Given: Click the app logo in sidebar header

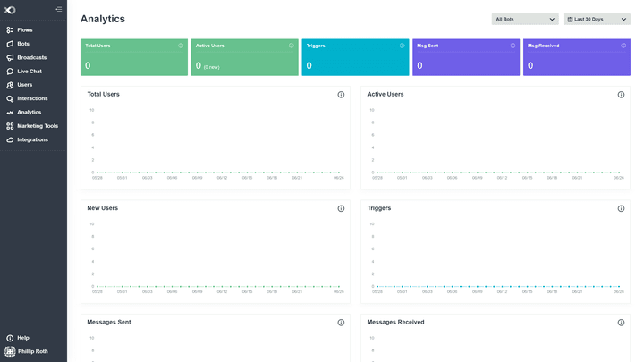Looking at the screenshot, I should 10,9.
